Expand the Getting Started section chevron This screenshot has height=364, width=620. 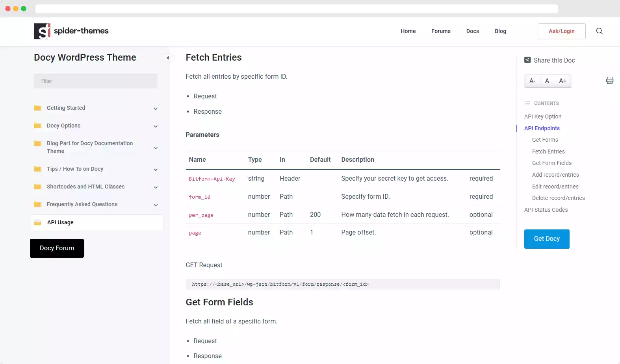coord(156,109)
